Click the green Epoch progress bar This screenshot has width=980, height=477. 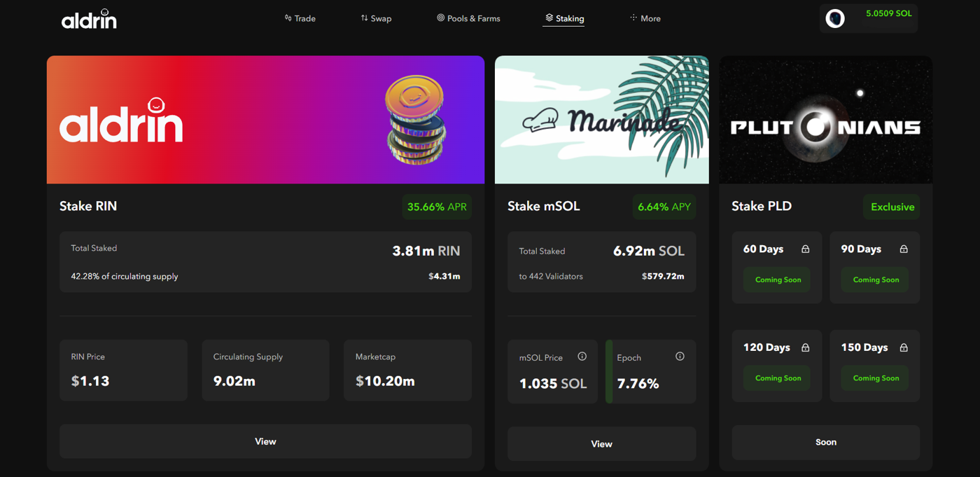click(609, 371)
